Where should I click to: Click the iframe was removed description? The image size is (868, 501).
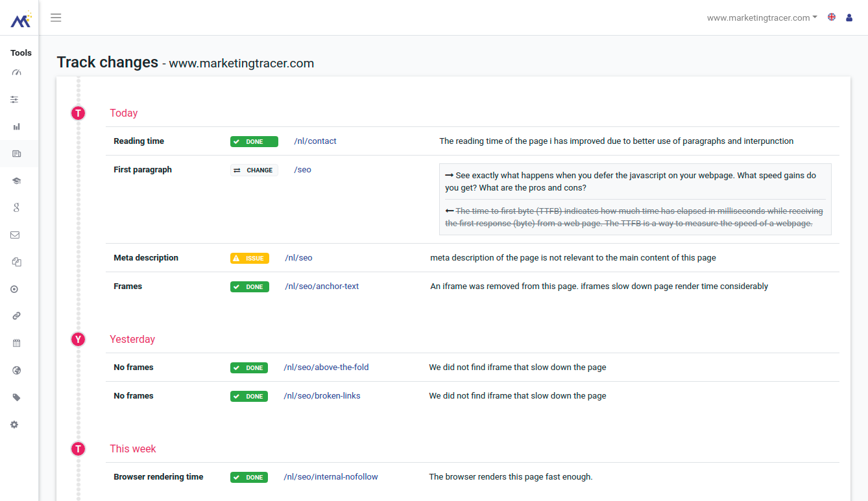(x=599, y=286)
